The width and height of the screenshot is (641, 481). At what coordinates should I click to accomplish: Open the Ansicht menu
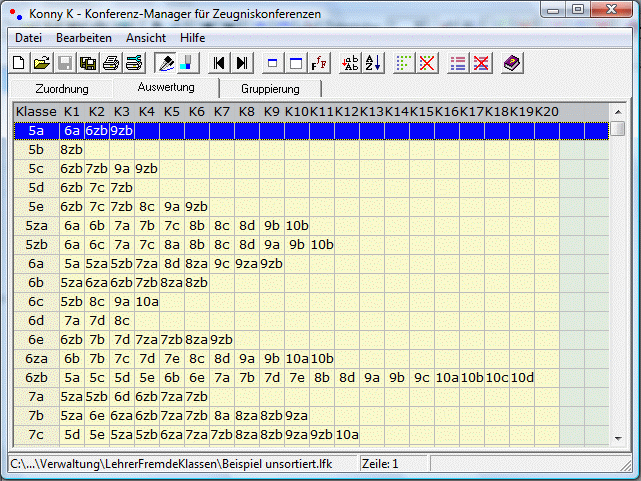(146, 37)
